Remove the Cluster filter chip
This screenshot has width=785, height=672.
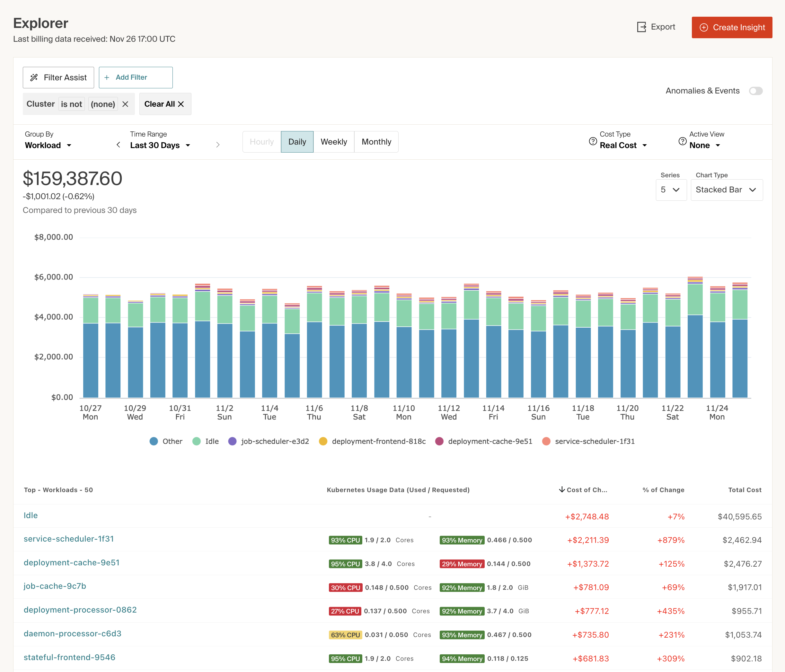(125, 104)
